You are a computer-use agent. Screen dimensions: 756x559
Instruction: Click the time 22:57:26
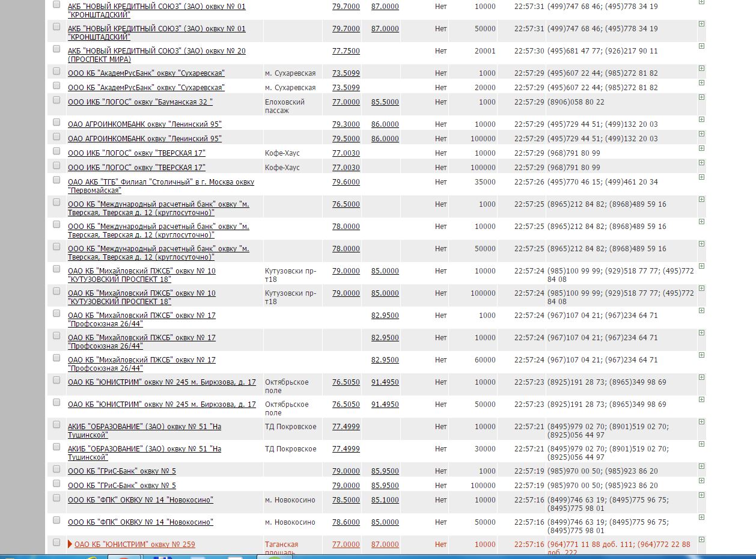pyautogui.click(x=529, y=182)
